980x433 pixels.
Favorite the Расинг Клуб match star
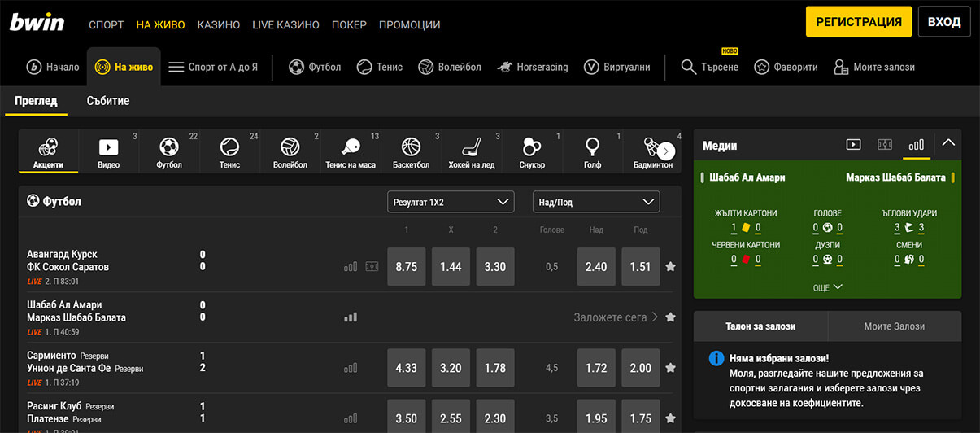[x=670, y=418]
